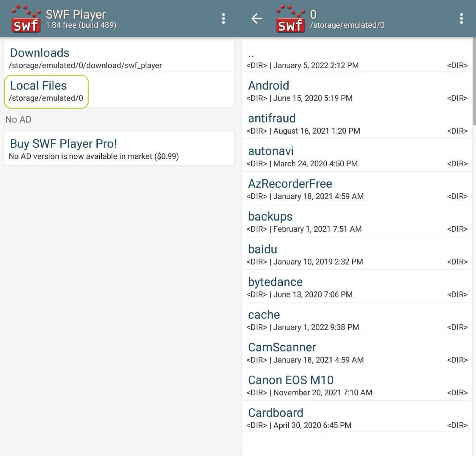This screenshot has height=456, width=476.
Task: Click 'January 5, 2022 2:12 PM' date text
Action: [316, 65]
